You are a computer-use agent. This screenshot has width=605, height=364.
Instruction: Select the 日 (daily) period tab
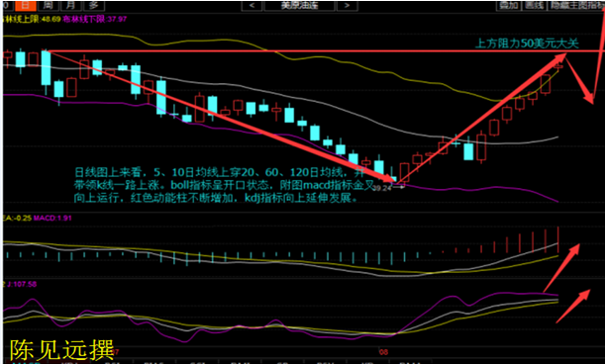[26, 5]
